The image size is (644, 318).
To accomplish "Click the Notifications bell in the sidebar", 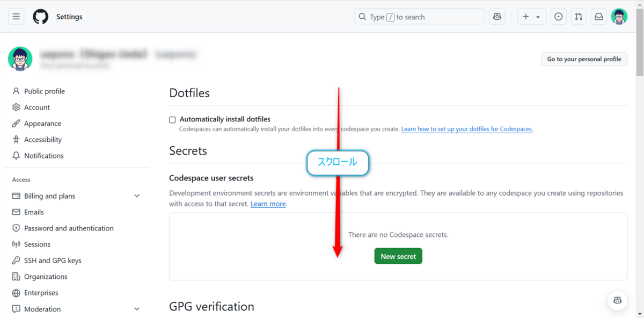I will [x=17, y=155].
